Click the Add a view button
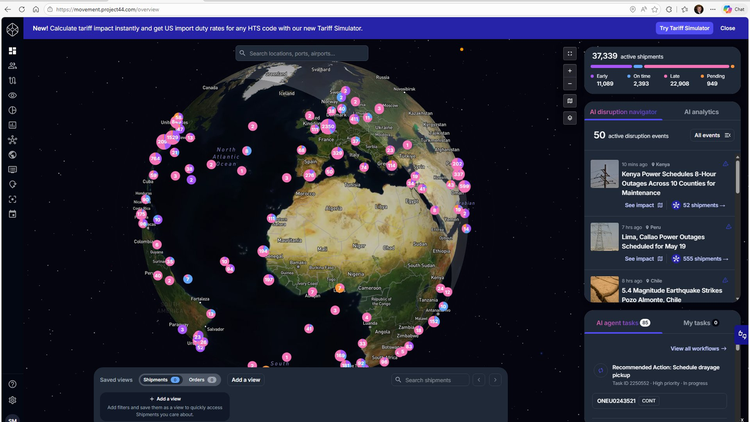The height and width of the screenshot is (422, 750). [x=246, y=380]
